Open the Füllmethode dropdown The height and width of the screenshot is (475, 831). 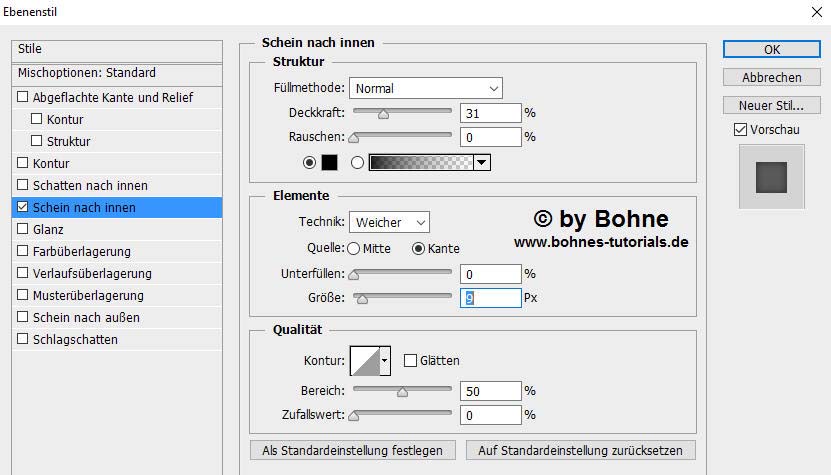click(x=426, y=88)
